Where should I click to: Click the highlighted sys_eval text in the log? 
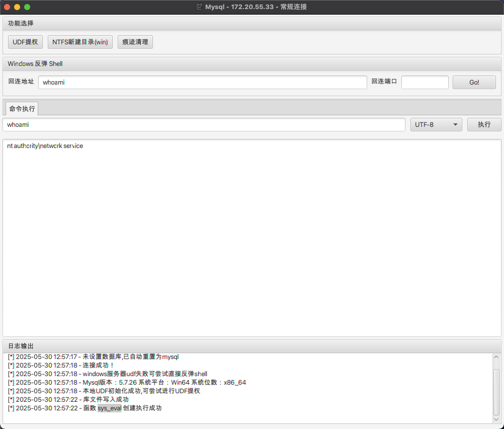[109, 408]
